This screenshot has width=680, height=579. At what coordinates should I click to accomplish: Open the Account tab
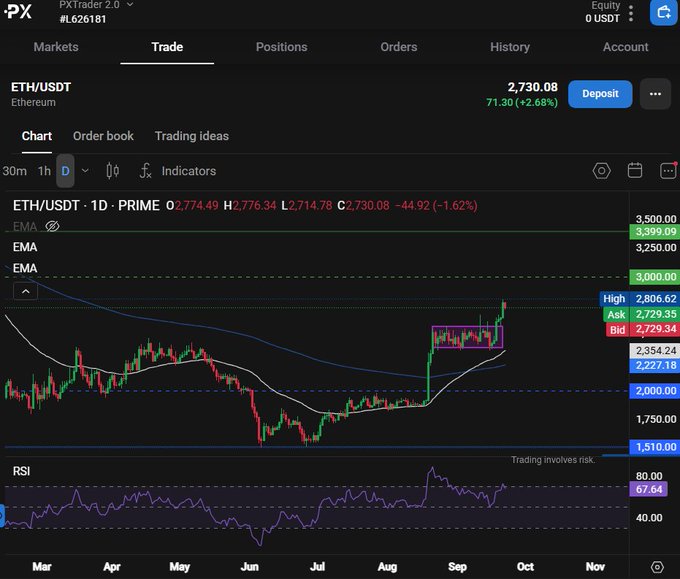[x=625, y=47]
